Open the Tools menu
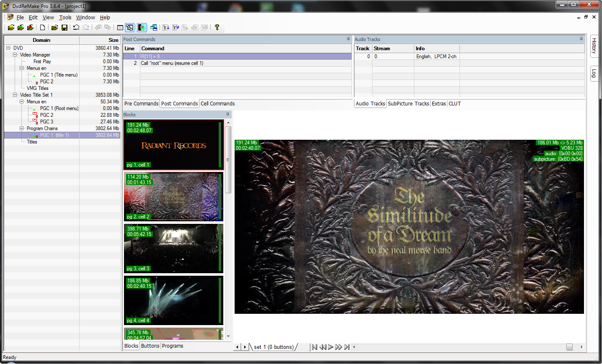The width and height of the screenshot is (602, 364). [x=65, y=18]
